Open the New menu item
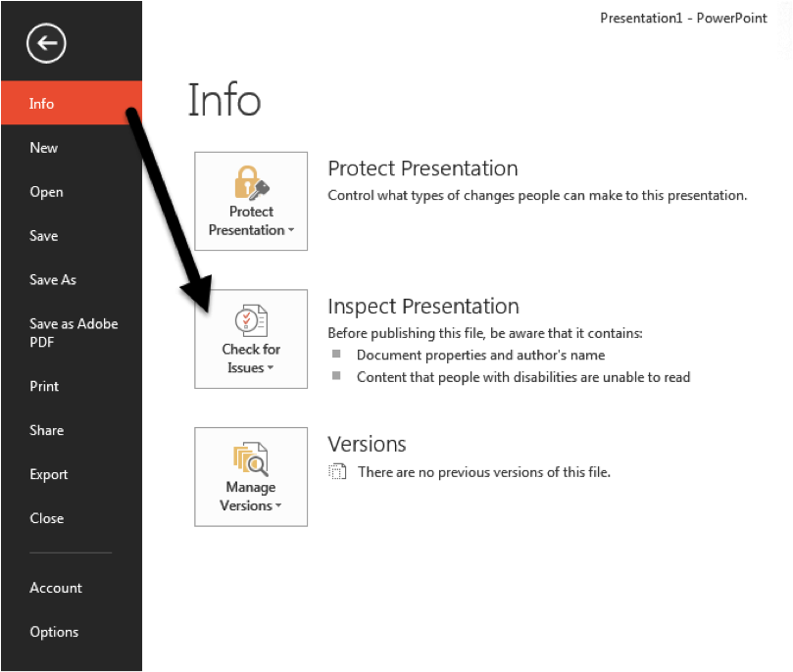The height and width of the screenshot is (672, 793). (44, 148)
